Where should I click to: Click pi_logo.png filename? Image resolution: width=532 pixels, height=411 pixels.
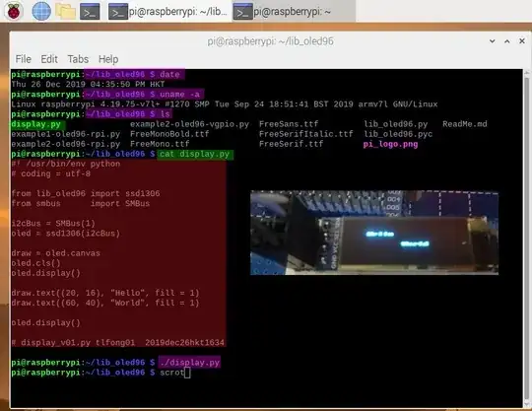pyautogui.click(x=390, y=144)
